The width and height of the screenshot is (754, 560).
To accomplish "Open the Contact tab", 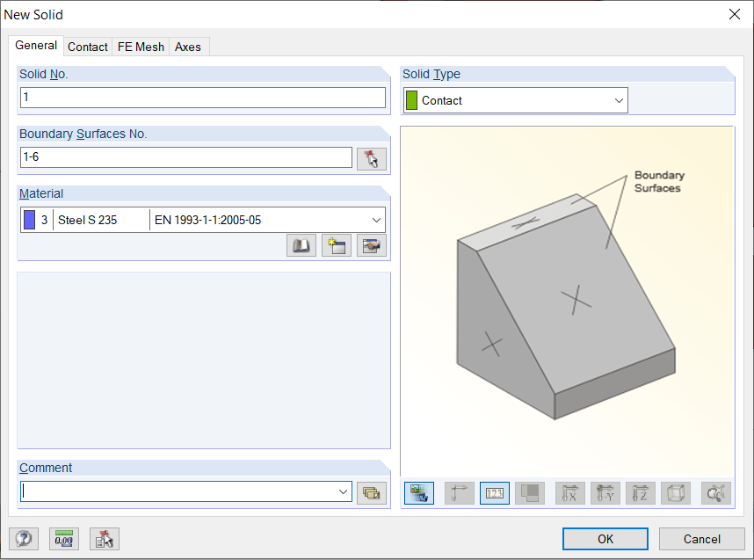I will pyautogui.click(x=88, y=47).
